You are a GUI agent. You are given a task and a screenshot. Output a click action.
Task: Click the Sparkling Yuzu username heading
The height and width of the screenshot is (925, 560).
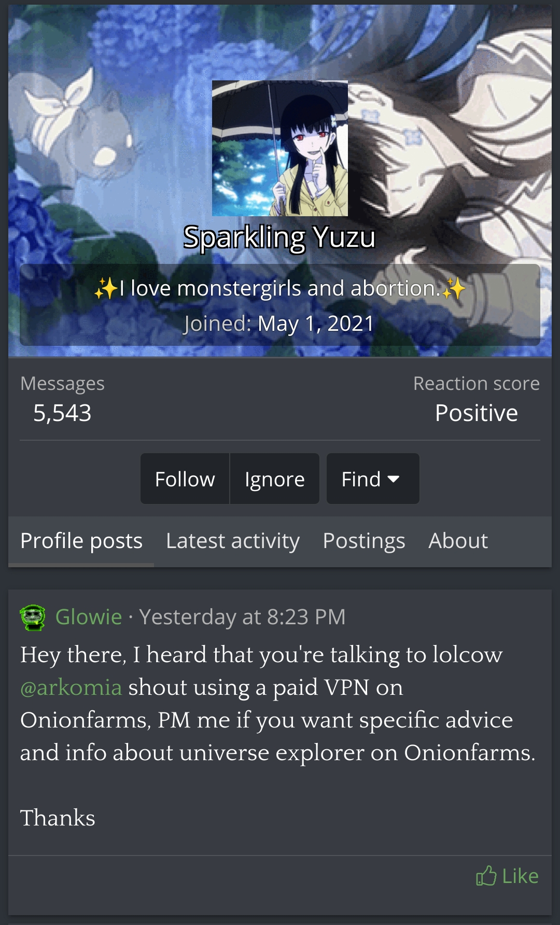[279, 237]
